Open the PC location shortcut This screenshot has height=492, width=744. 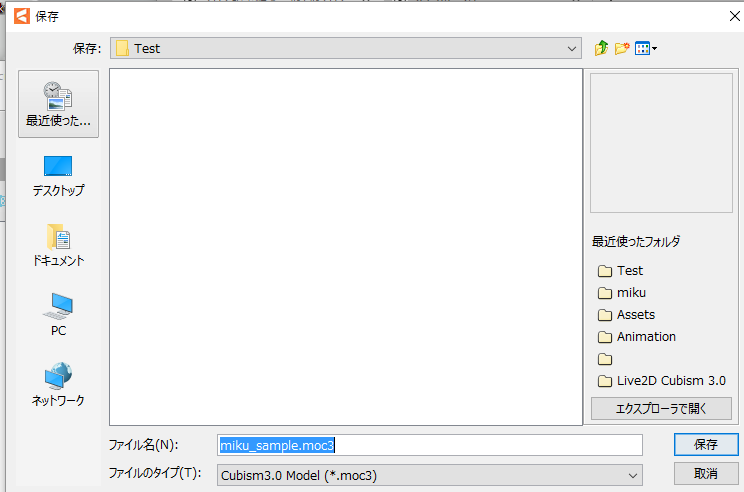coord(58,315)
